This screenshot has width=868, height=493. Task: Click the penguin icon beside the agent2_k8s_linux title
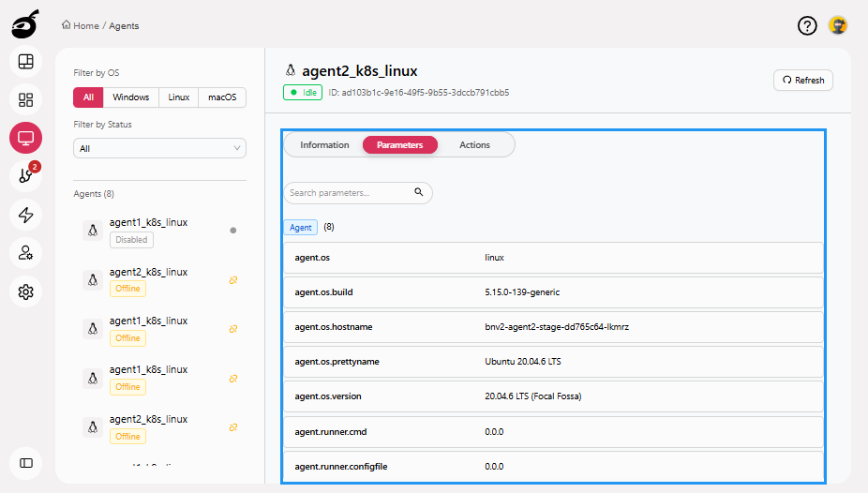[x=290, y=70]
